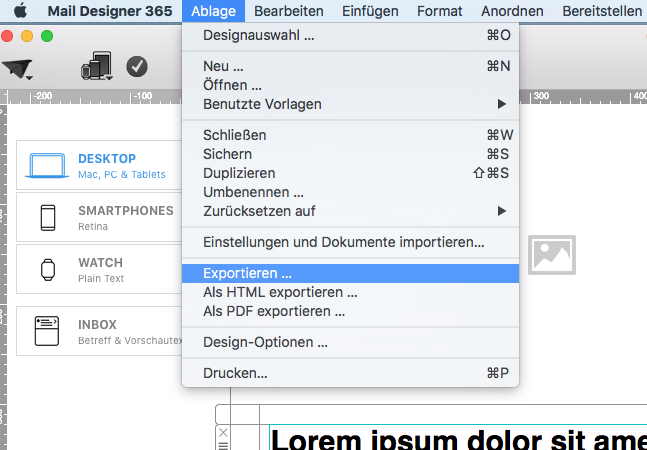Image resolution: width=647 pixels, height=450 pixels.
Task: Select the Watch plain text view
Action: point(99,269)
